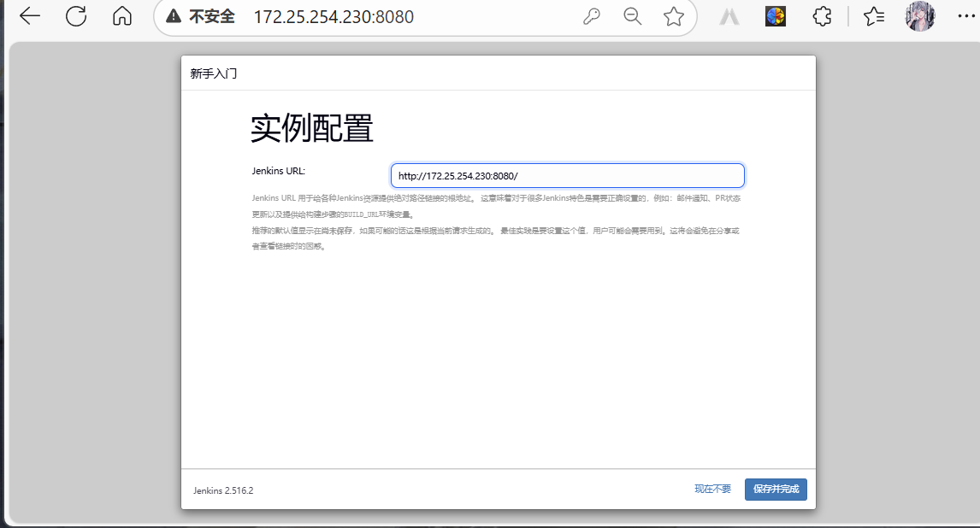Click the Jenkins URL: label

279,171
